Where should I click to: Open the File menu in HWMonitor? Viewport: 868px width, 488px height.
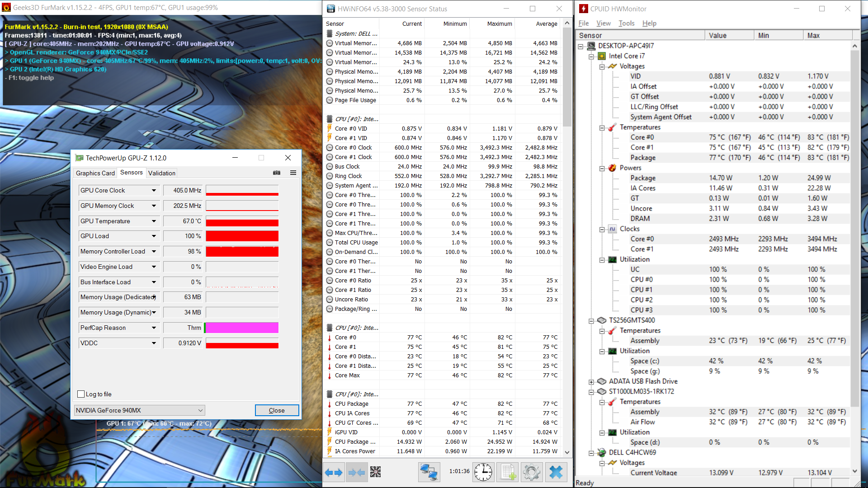click(x=584, y=23)
